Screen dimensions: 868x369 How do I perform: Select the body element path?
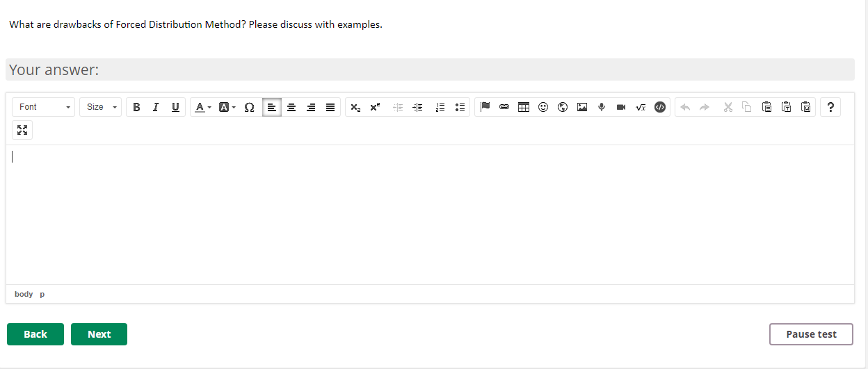click(24, 295)
